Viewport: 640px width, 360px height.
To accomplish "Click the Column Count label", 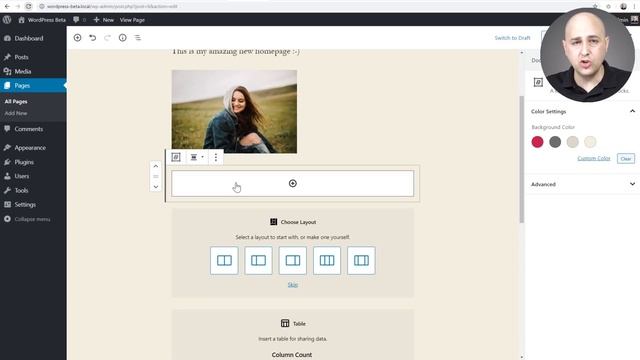I will coord(292,355).
